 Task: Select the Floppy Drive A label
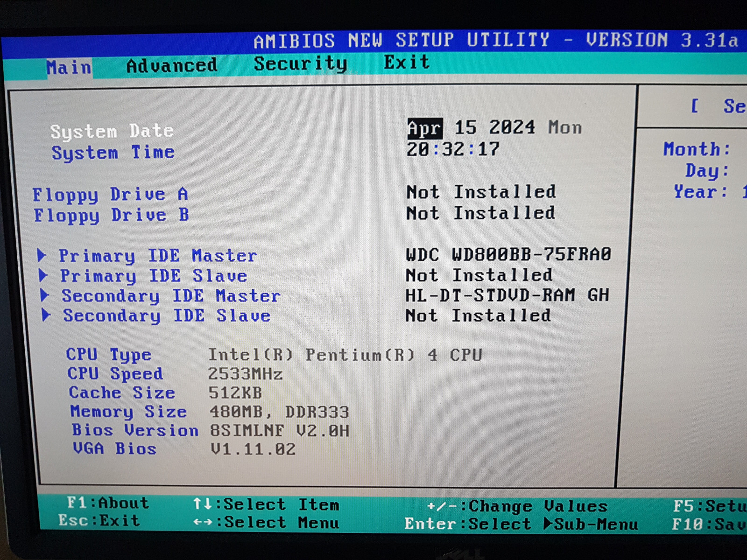click(x=110, y=195)
